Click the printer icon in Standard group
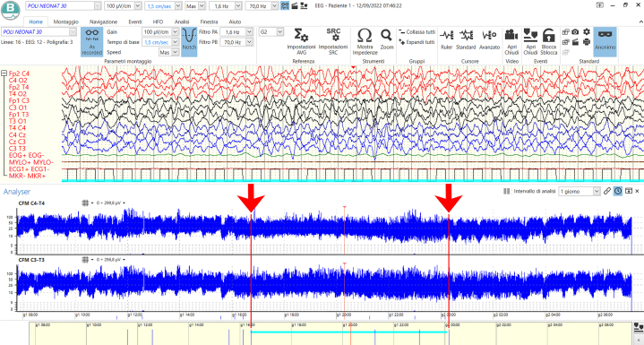The width and height of the screenshot is (644, 345). 587,41
